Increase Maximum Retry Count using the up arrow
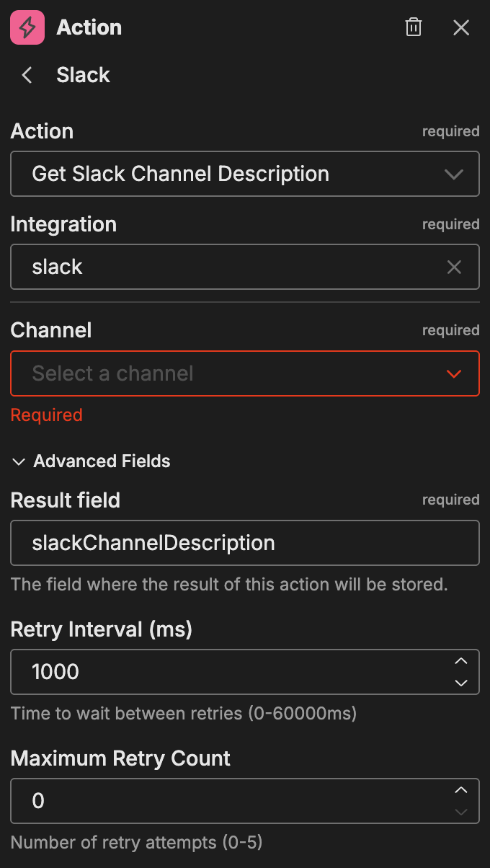The image size is (490, 868). coord(461,792)
